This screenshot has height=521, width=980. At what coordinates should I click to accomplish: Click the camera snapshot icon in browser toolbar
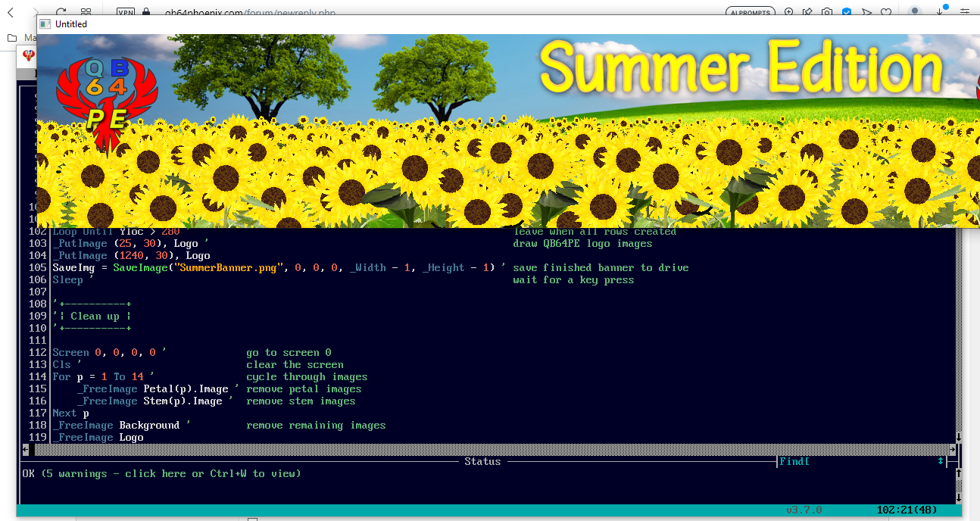(x=827, y=12)
